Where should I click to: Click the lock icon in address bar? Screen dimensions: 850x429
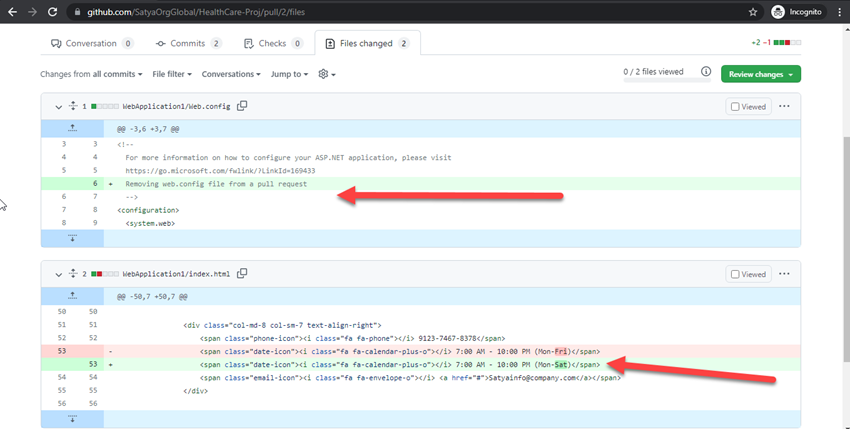[77, 12]
